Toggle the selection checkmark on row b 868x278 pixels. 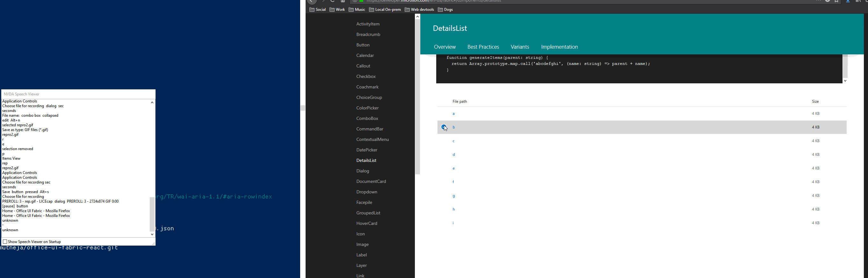(x=444, y=127)
